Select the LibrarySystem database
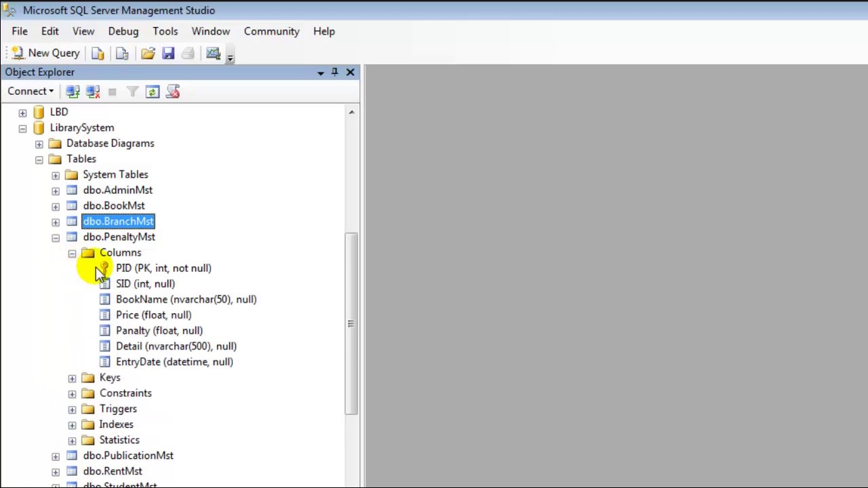868x488 pixels. (82, 127)
